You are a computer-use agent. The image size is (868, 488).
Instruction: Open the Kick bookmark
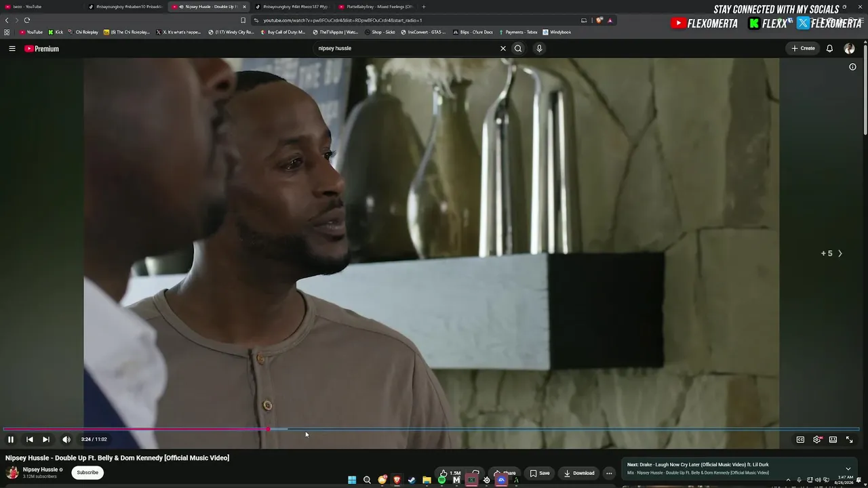click(x=56, y=32)
